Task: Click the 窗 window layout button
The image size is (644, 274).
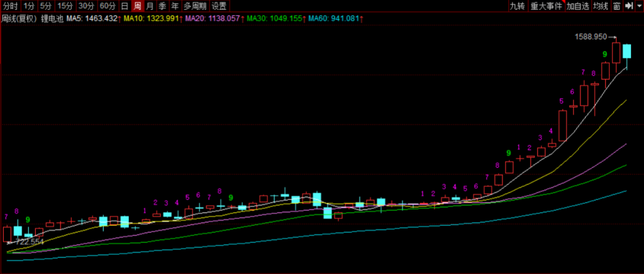Action: (x=617, y=6)
